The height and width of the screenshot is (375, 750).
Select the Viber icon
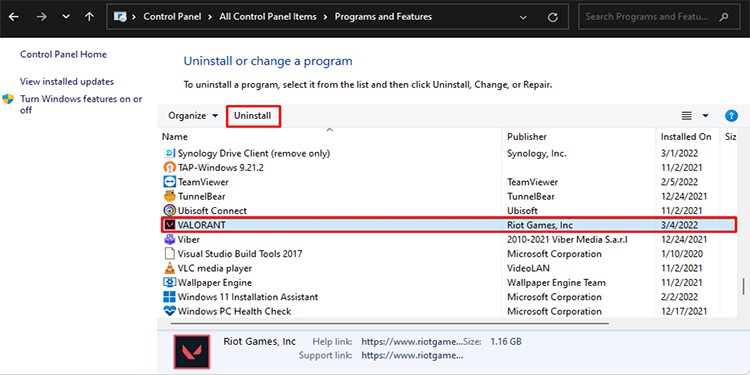tap(169, 239)
